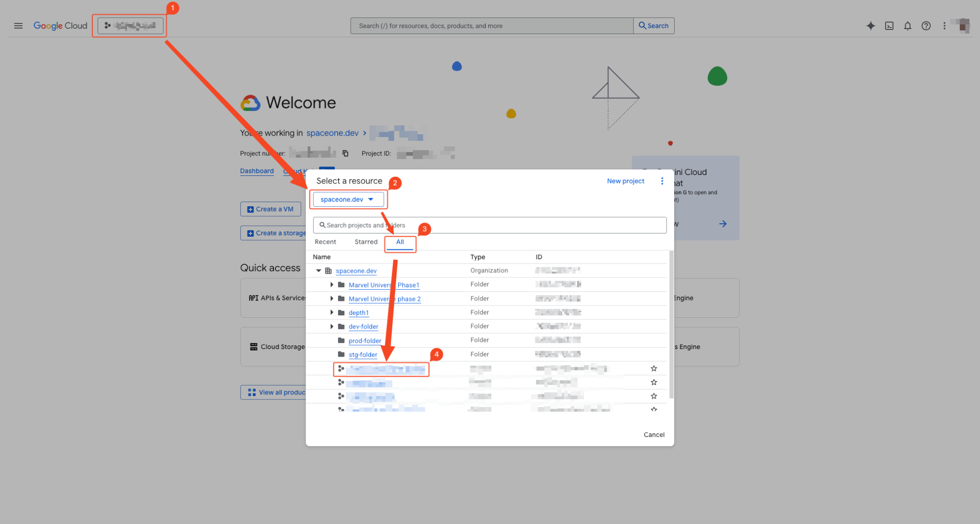This screenshot has height=524, width=980.
Task: Open the Dashboard link
Action: coord(257,171)
